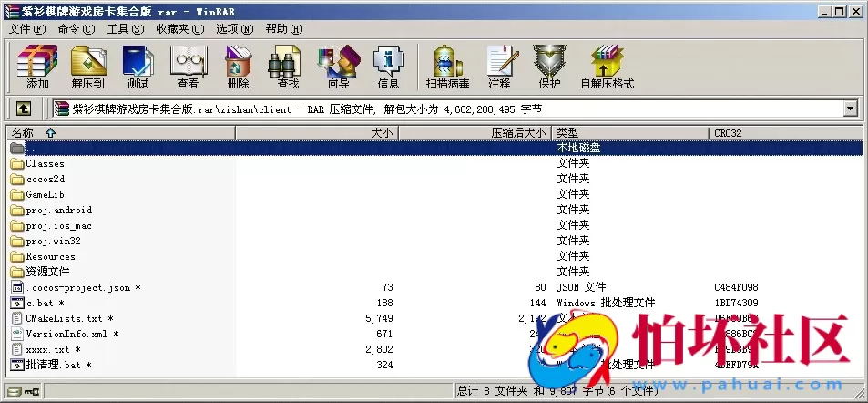Click the 添加 (Add) toolbar icon
This screenshot has width=868, height=403.
pos(37,67)
